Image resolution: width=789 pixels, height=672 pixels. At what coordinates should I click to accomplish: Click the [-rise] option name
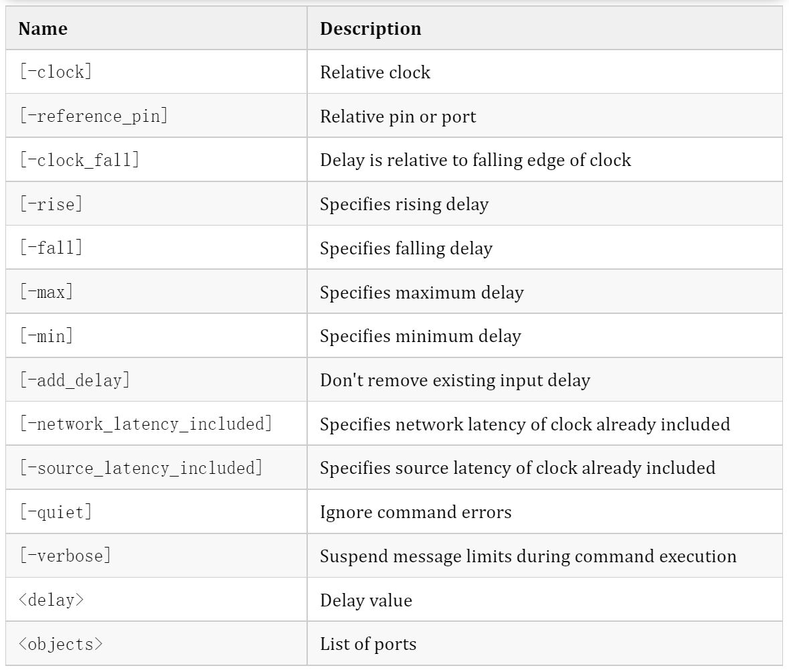click(x=51, y=204)
